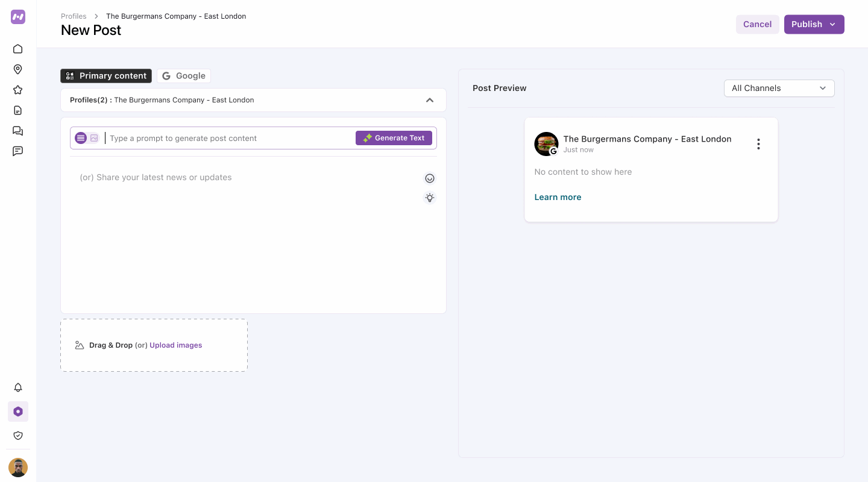Open the shield check icon in sidebar
Screen dimensions: 868x482
18,436
